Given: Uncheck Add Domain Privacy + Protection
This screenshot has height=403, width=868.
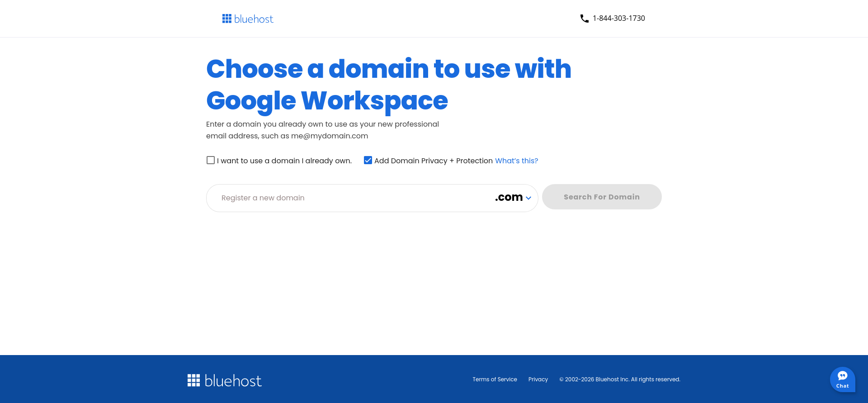Looking at the screenshot, I should click(368, 160).
